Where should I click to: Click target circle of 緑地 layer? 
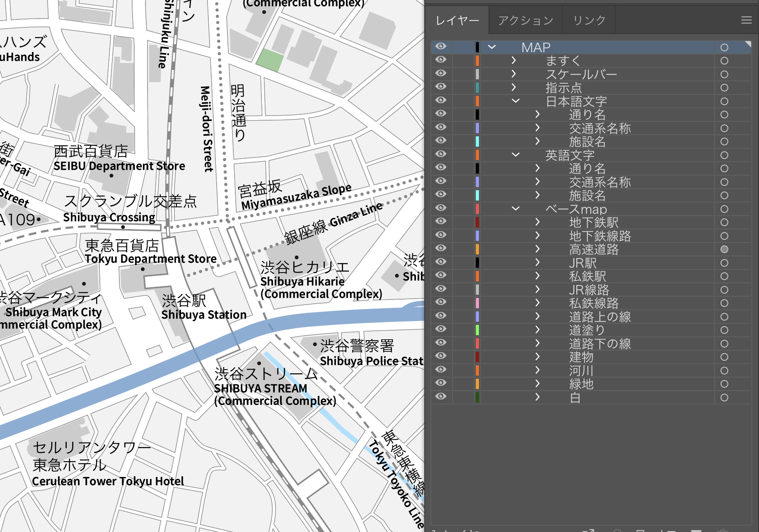[724, 384]
